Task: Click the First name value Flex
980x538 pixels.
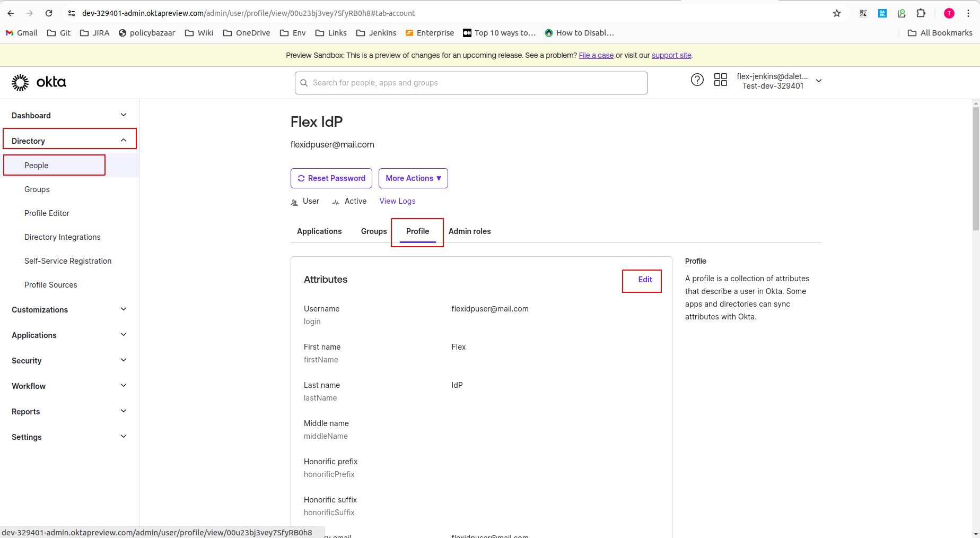Action: click(459, 347)
